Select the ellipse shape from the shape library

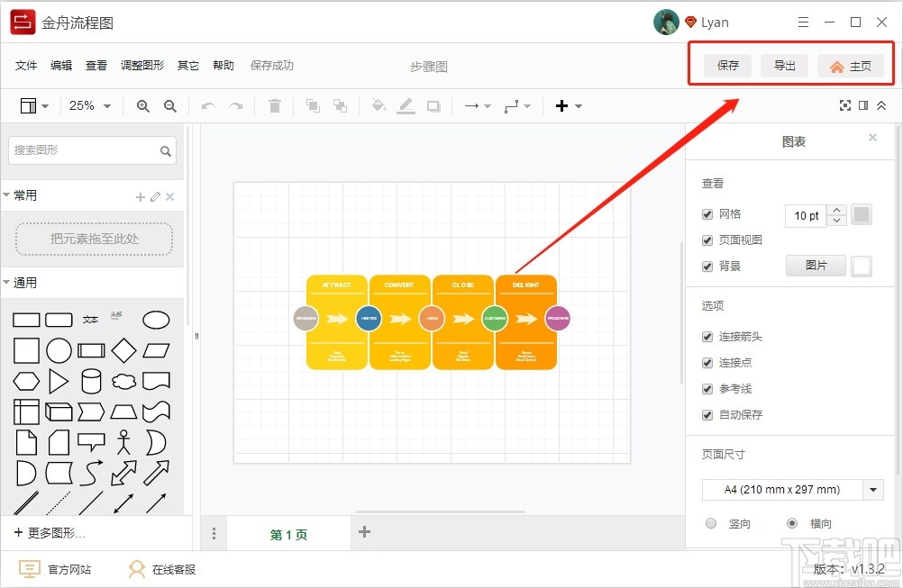tap(156, 319)
